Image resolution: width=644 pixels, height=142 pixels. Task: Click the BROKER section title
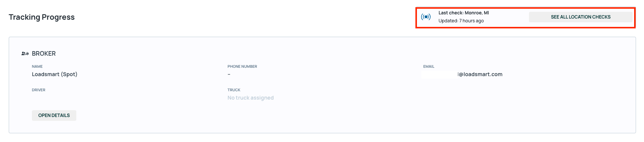point(44,54)
